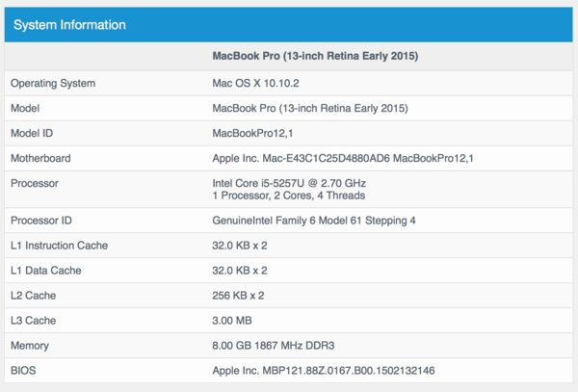Image resolution: width=578 pixels, height=392 pixels.
Task: Click the System Information header bar
Action: point(288,24)
